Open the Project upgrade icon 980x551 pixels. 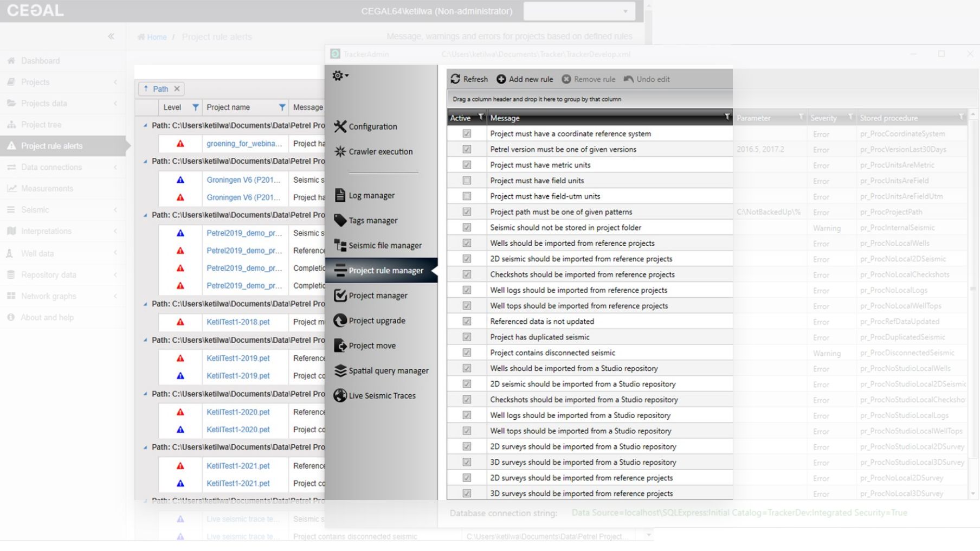(x=340, y=321)
